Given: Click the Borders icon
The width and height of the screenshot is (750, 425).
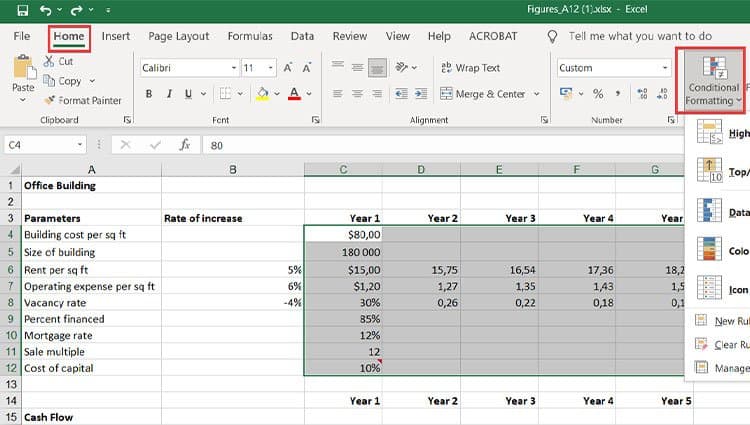Looking at the screenshot, I should (225, 94).
